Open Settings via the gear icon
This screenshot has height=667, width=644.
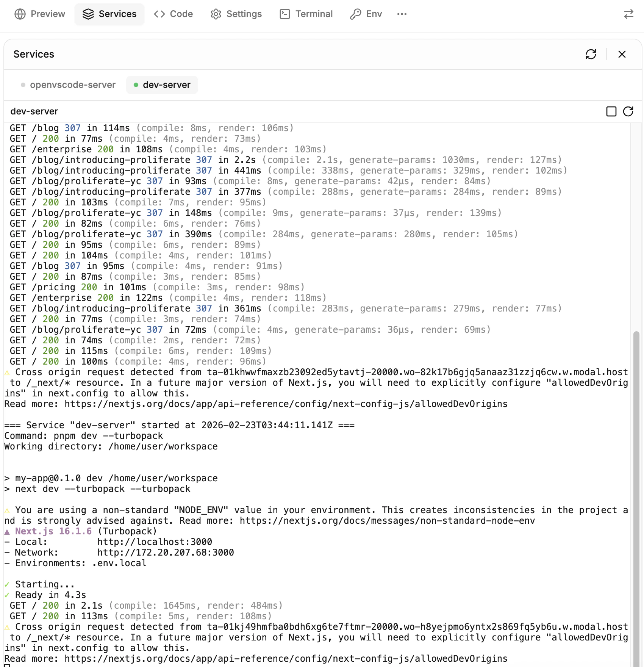pyautogui.click(x=236, y=14)
